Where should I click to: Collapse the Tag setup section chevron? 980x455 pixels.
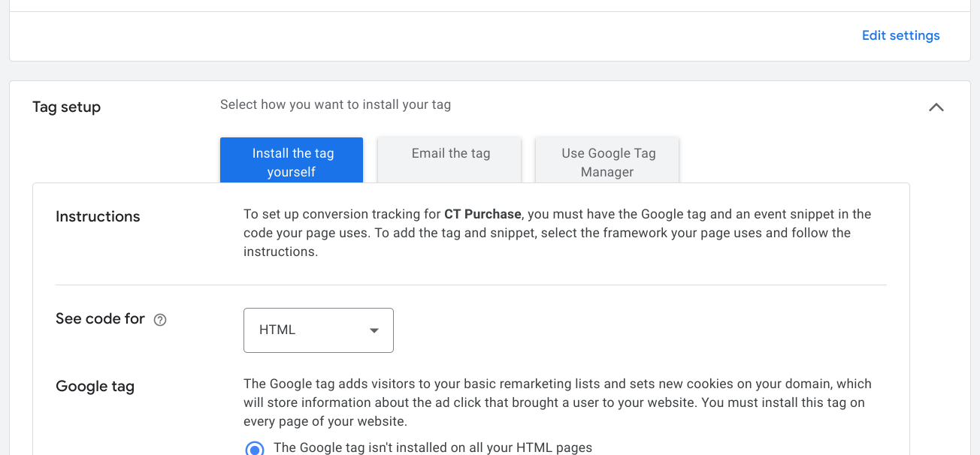point(936,107)
